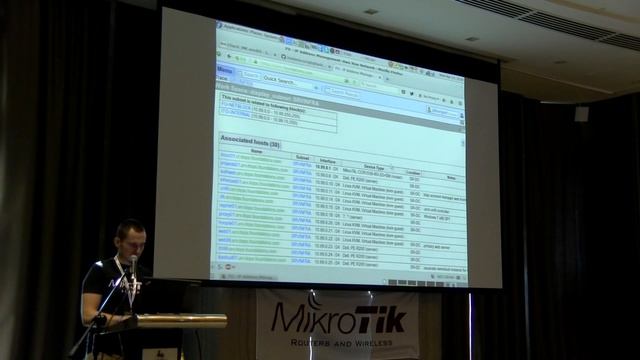Click the Twitter bird icon

coord(411,94)
